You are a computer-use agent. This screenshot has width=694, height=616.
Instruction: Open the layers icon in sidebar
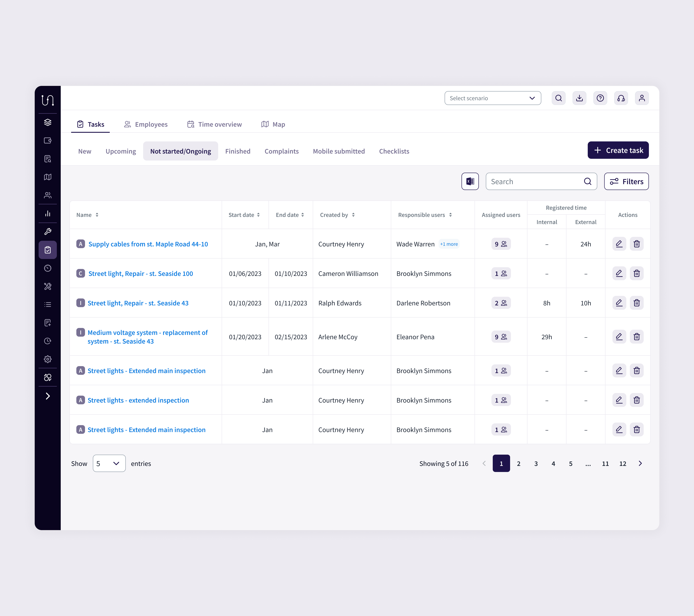47,122
